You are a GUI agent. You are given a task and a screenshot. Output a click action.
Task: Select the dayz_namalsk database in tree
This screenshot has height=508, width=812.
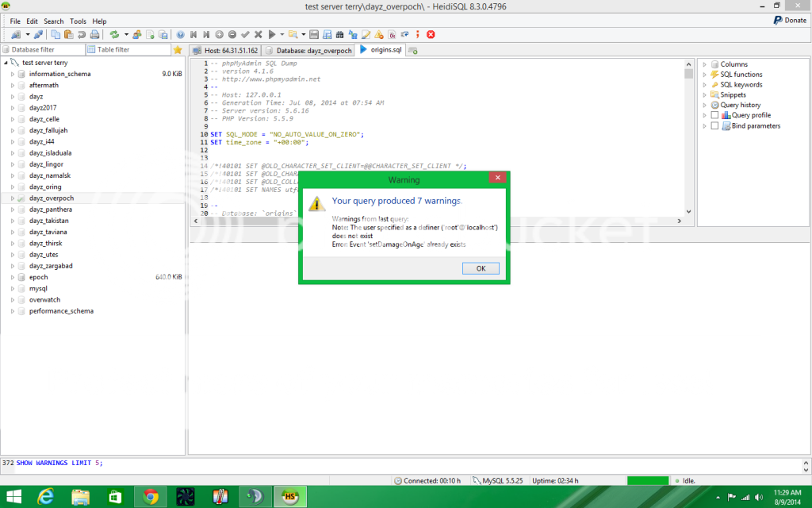[50, 175]
